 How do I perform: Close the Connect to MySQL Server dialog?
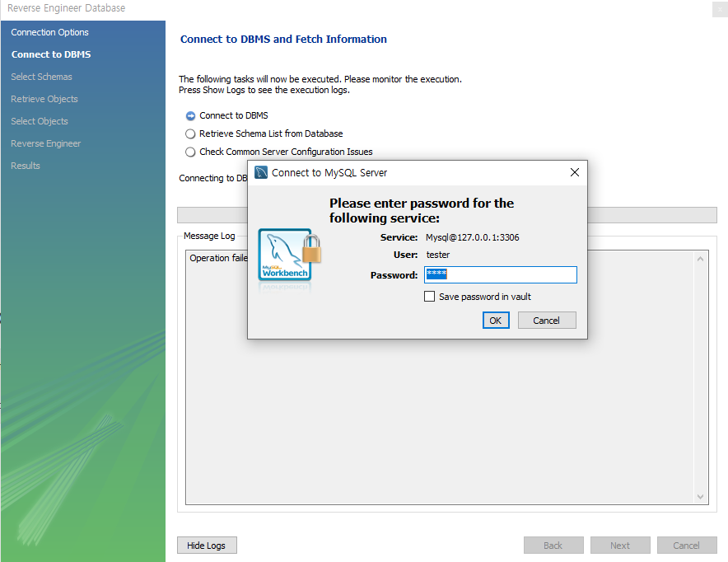(x=574, y=172)
